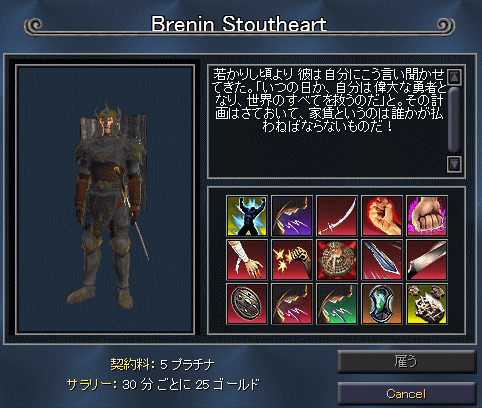The width and height of the screenshot is (482, 408).
Task: Click the 雇う hire button
Action: [x=407, y=361]
